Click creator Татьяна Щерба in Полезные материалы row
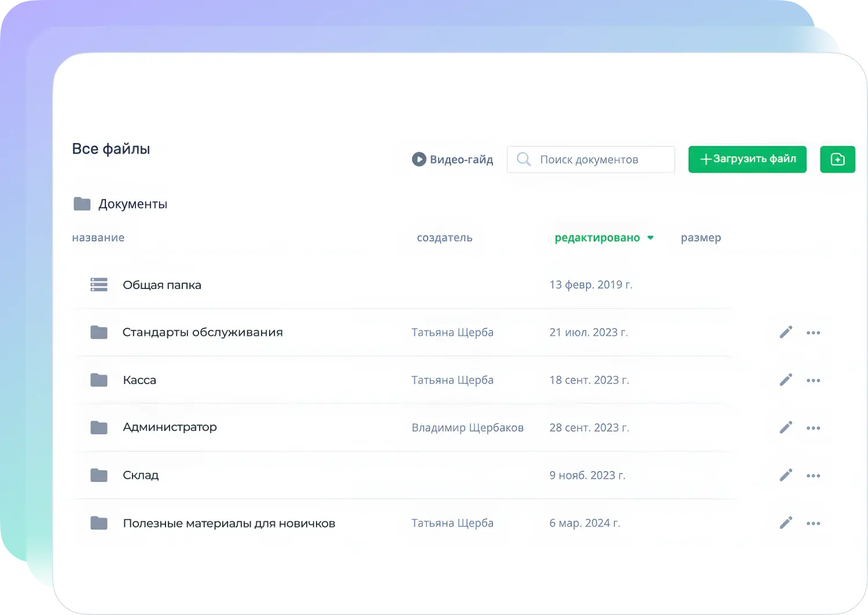 pos(453,523)
